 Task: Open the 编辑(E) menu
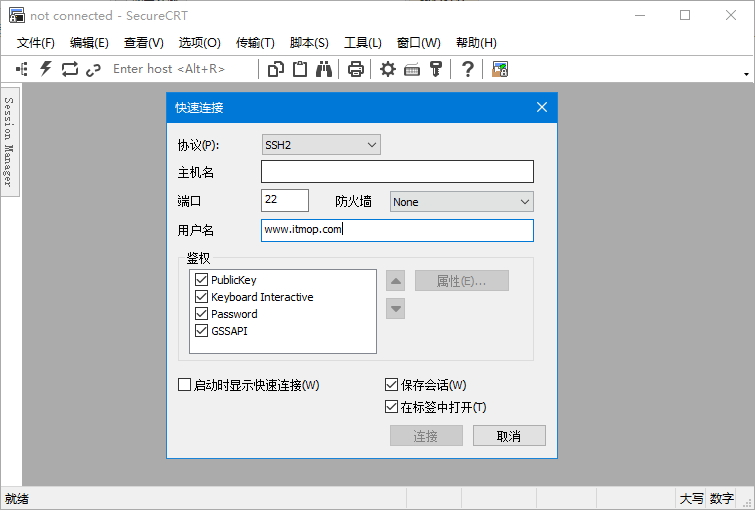(x=89, y=43)
